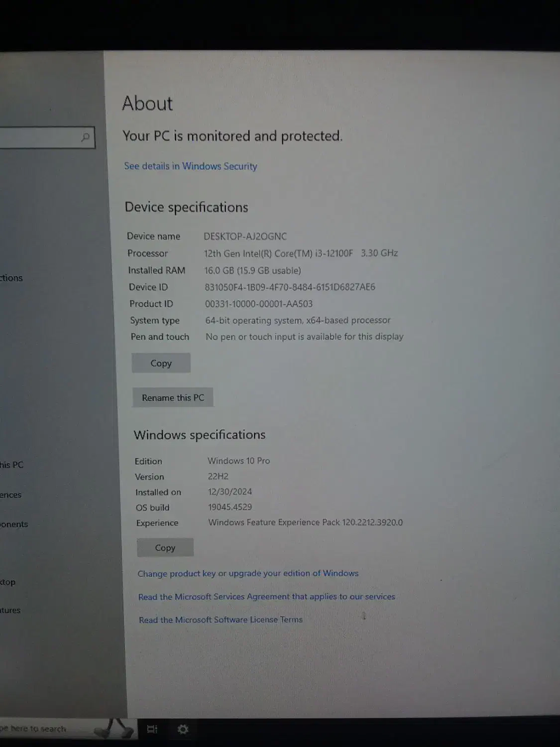Image resolution: width=560 pixels, height=747 pixels.
Task: Focus the Settings search field
Action: 47,137
